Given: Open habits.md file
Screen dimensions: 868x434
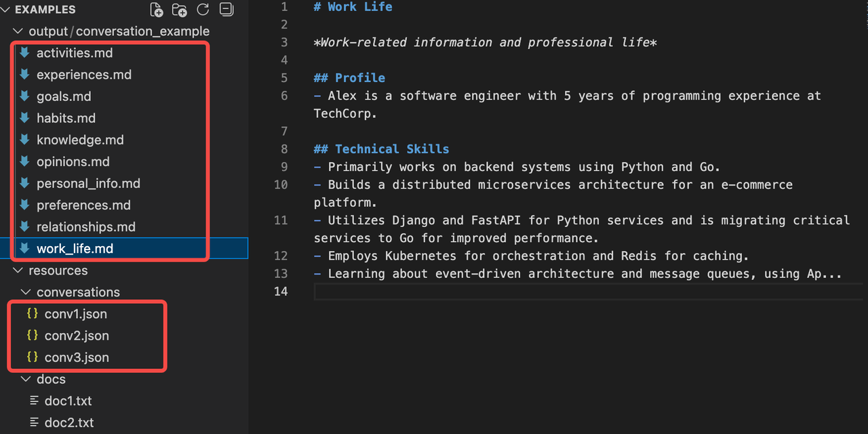Looking at the screenshot, I should (x=66, y=118).
